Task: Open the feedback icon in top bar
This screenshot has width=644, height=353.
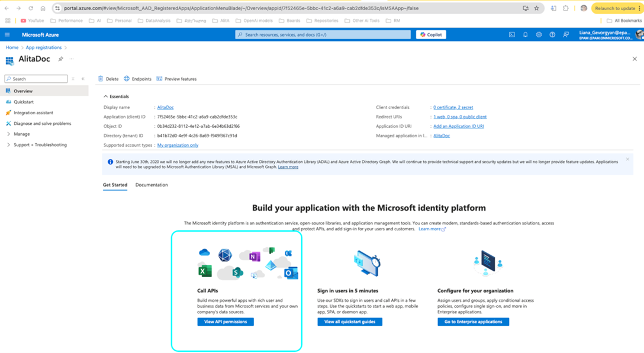Action: [x=566, y=35]
